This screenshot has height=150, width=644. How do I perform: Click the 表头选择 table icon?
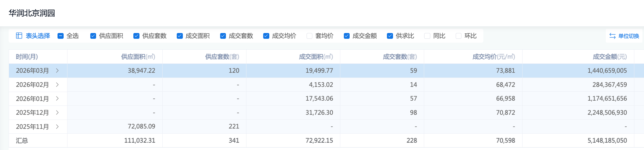(x=19, y=36)
